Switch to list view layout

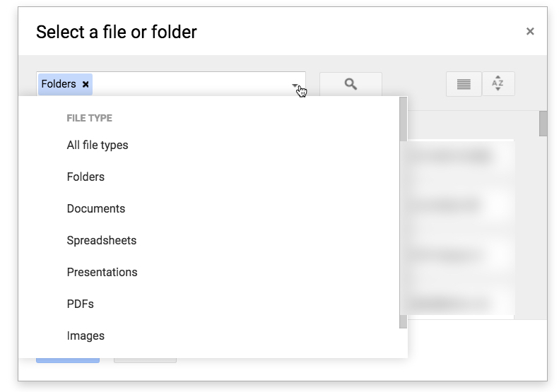point(464,84)
